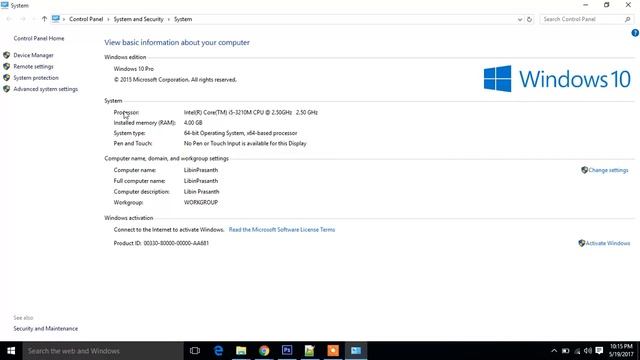
Task: Open Task View on the taskbar
Action: tap(195, 351)
